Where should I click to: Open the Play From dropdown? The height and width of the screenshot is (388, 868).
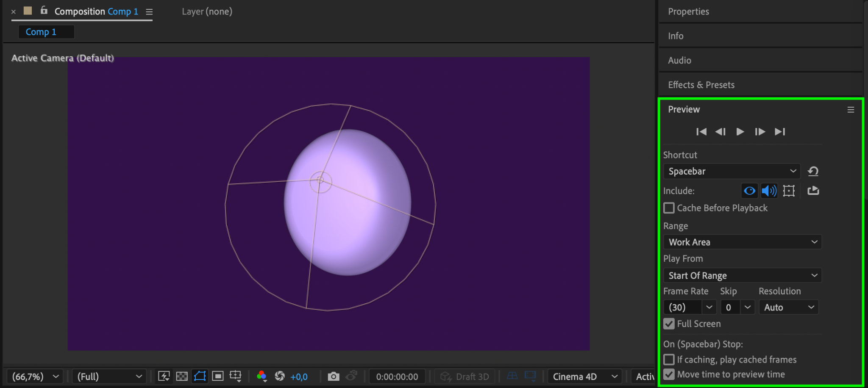pyautogui.click(x=742, y=276)
